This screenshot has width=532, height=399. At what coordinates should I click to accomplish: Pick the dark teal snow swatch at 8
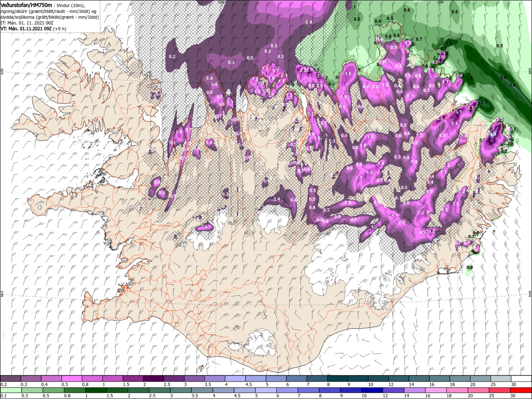click(337, 379)
